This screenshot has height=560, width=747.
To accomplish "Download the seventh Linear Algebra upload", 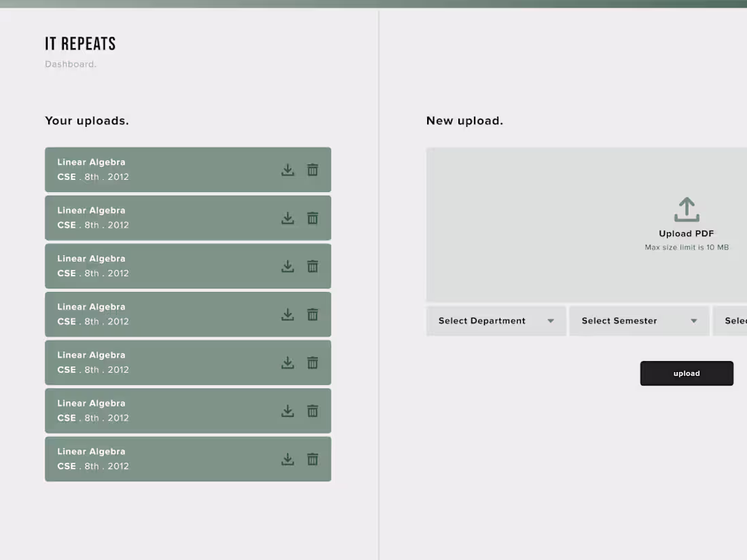I will (288, 459).
